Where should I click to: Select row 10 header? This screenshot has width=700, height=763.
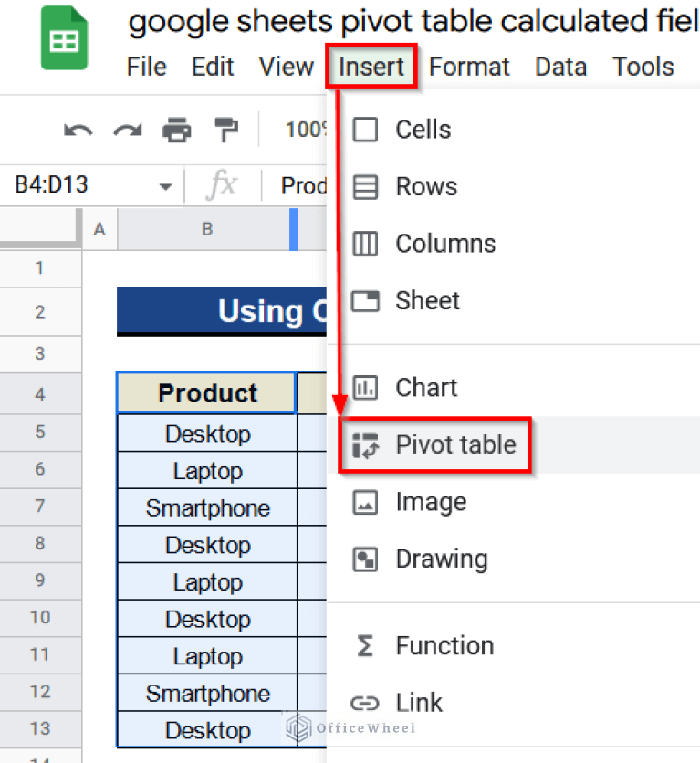pyautogui.click(x=40, y=618)
